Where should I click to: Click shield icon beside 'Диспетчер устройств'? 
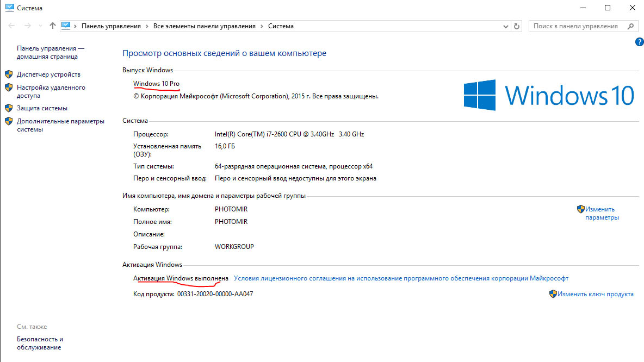pos(9,74)
